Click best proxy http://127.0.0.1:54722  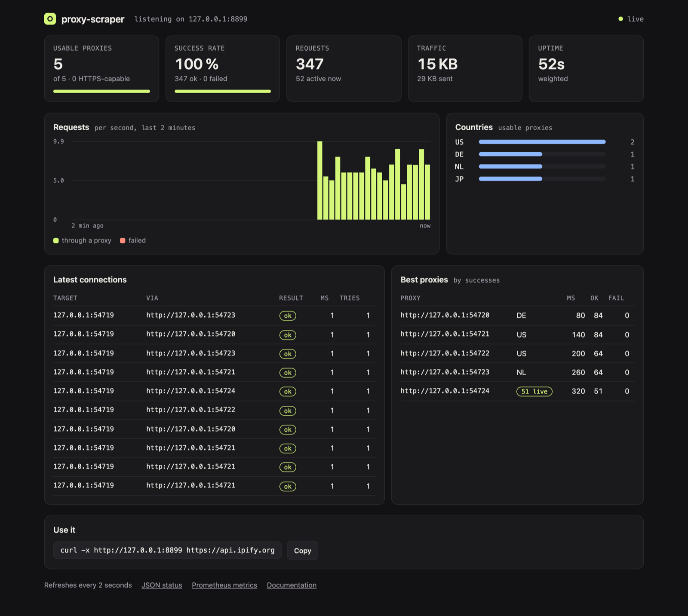445,353
